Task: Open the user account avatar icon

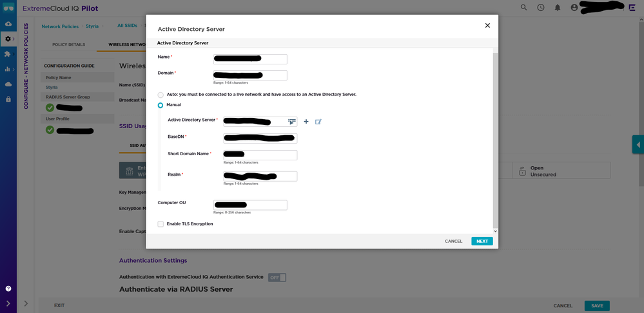Action: (574, 7)
